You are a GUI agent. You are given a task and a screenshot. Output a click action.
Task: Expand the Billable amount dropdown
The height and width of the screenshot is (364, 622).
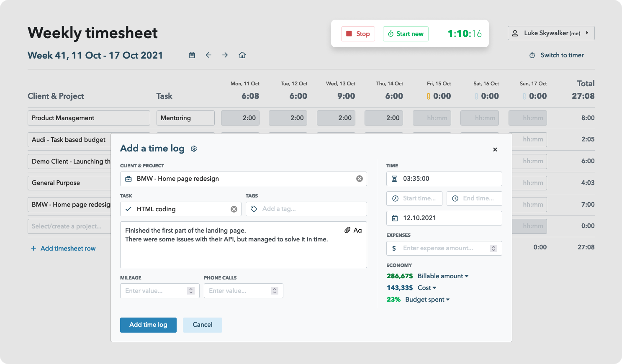(443, 276)
